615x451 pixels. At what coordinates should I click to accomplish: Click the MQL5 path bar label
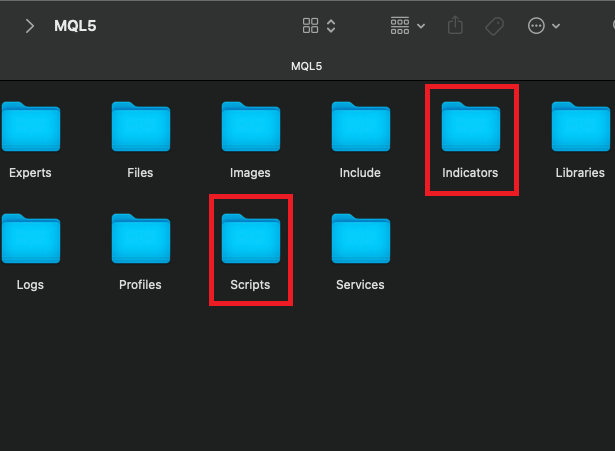pos(307,66)
